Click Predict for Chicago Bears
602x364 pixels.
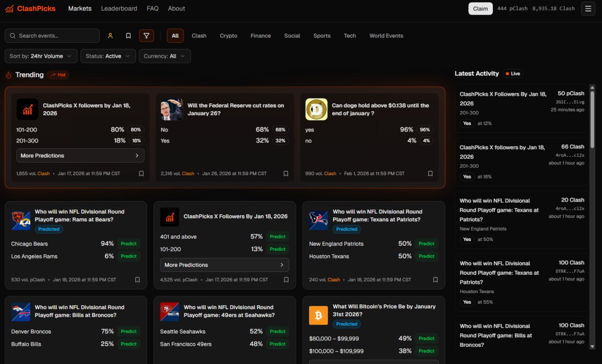point(128,244)
